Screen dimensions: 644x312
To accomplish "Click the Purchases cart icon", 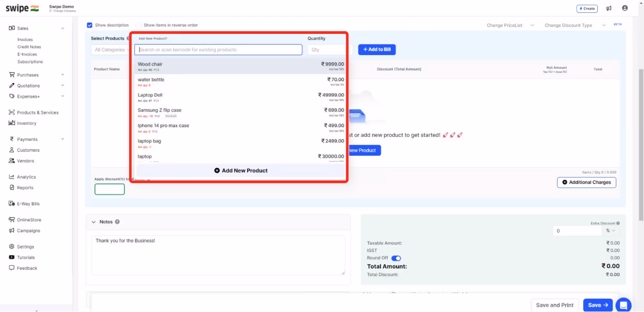I will pyautogui.click(x=12, y=75).
